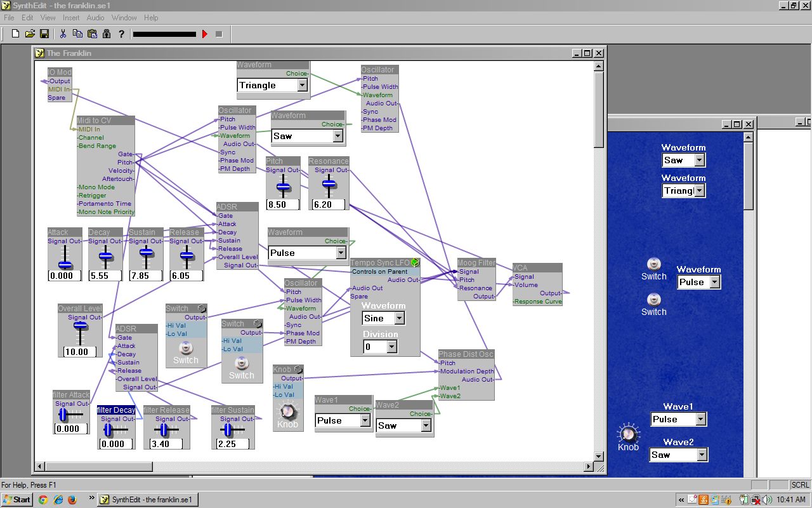The width and height of the screenshot is (812, 508).
Task: Click the volume speaker tray icon
Action: tap(768, 500)
